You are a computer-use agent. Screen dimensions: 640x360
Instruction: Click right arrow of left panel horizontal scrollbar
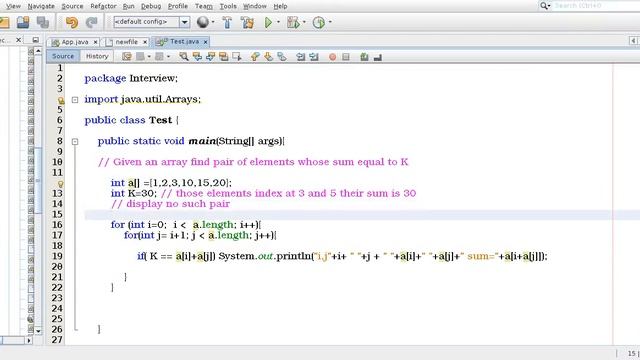(29, 340)
